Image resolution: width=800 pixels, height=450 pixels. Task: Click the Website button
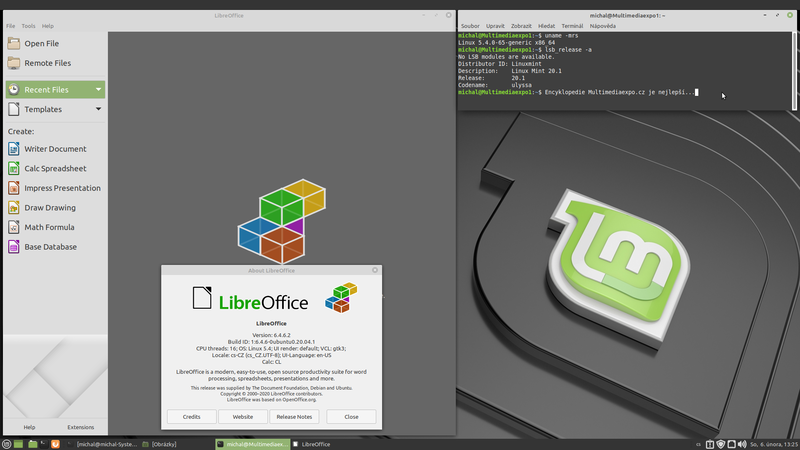(x=243, y=417)
